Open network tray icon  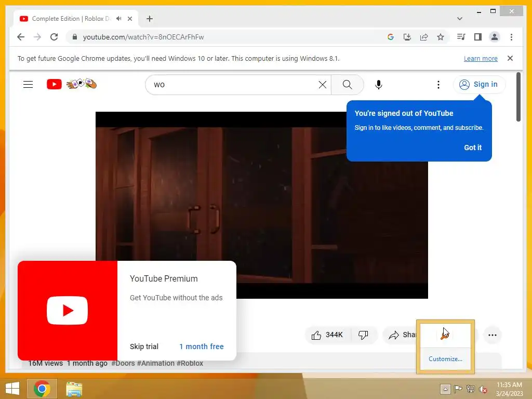pos(470,389)
